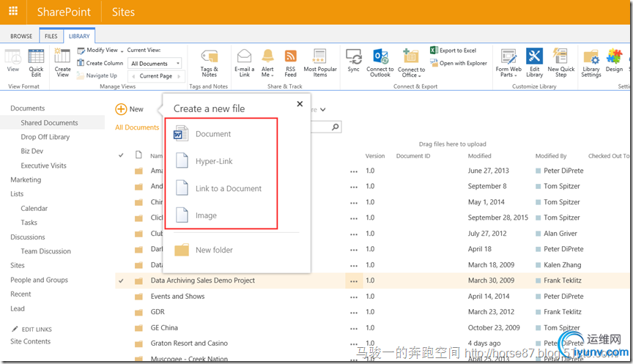Choose New folder in the popup
The height and width of the screenshot is (364, 633).
pos(213,250)
